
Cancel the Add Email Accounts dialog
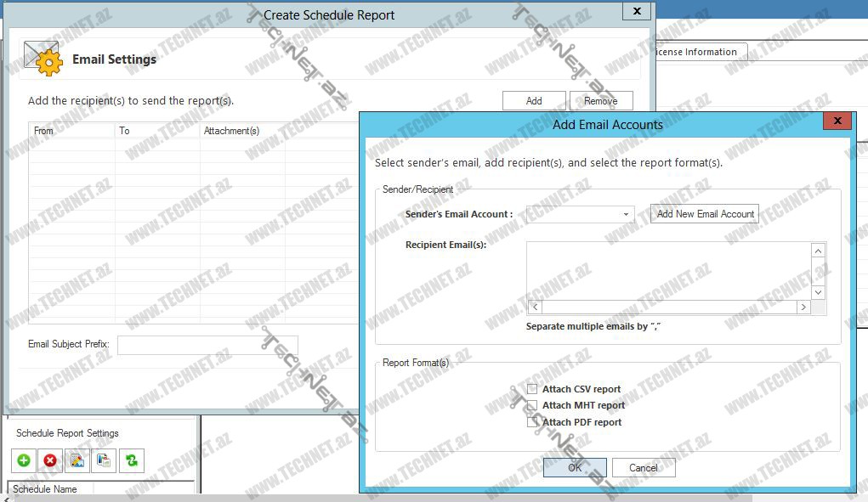[643, 468]
